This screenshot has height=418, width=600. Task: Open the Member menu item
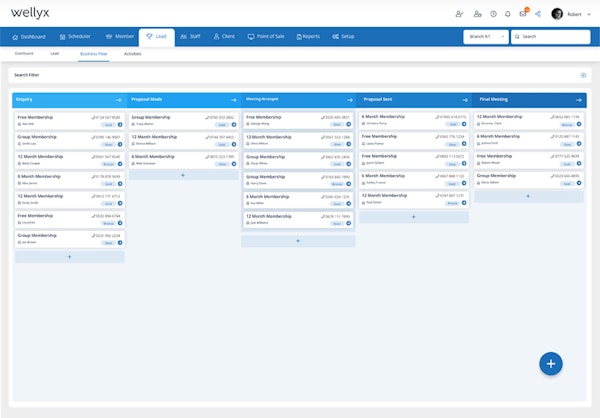point(120,36)
